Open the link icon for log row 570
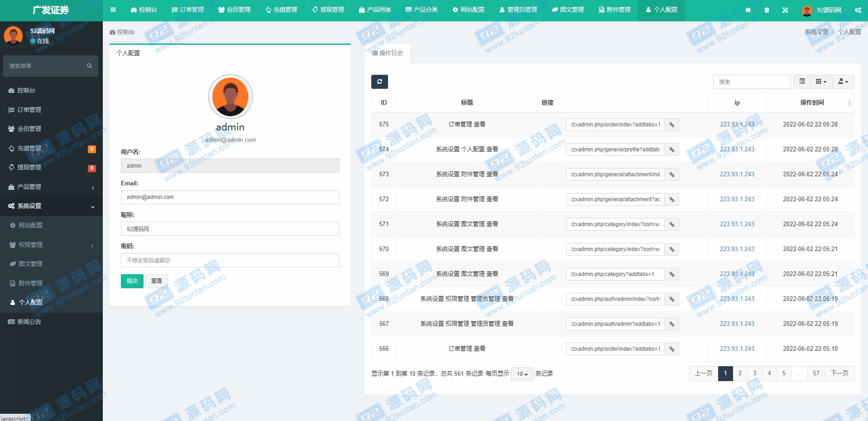 pyautogui.click(x=672, y=249)
